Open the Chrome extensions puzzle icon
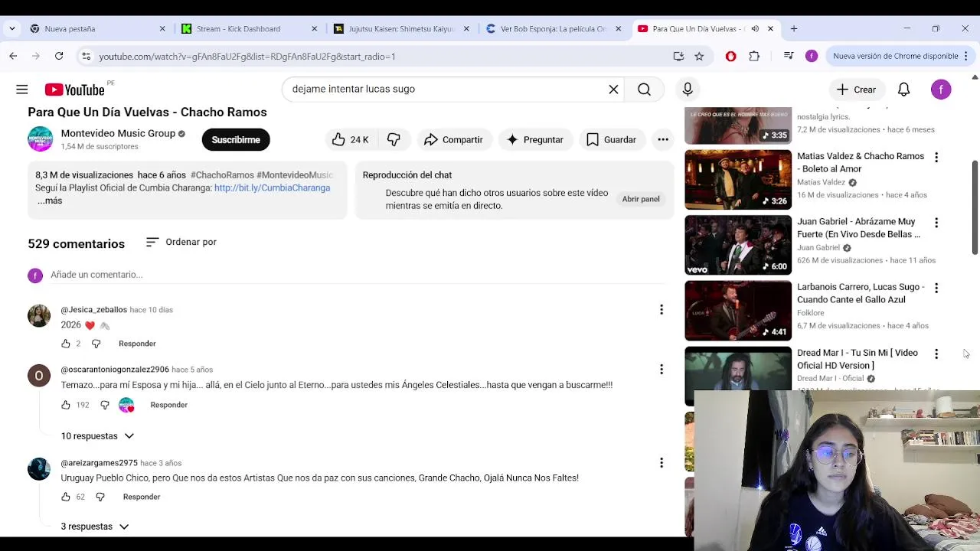The image size is (980, 551). tap(754, 56)
